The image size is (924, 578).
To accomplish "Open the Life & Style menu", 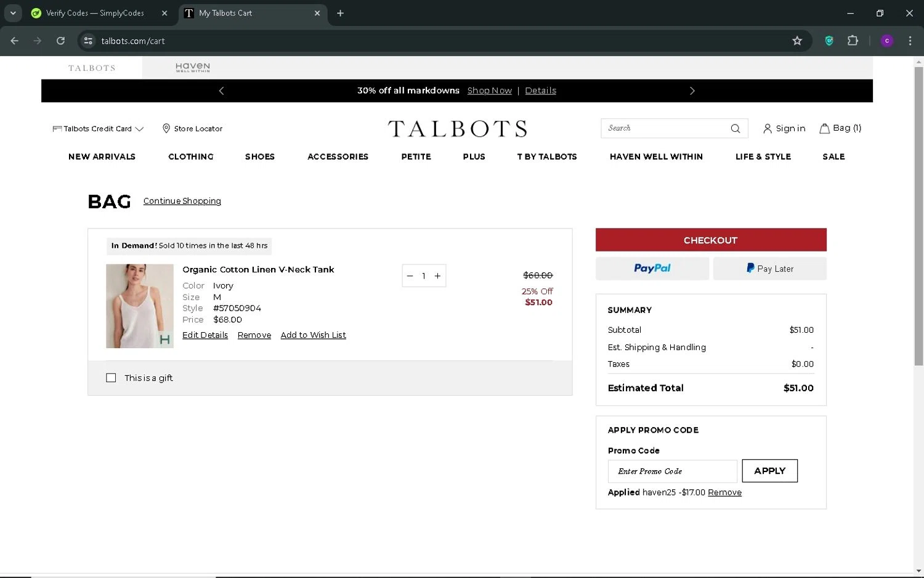I will [763, 157].
